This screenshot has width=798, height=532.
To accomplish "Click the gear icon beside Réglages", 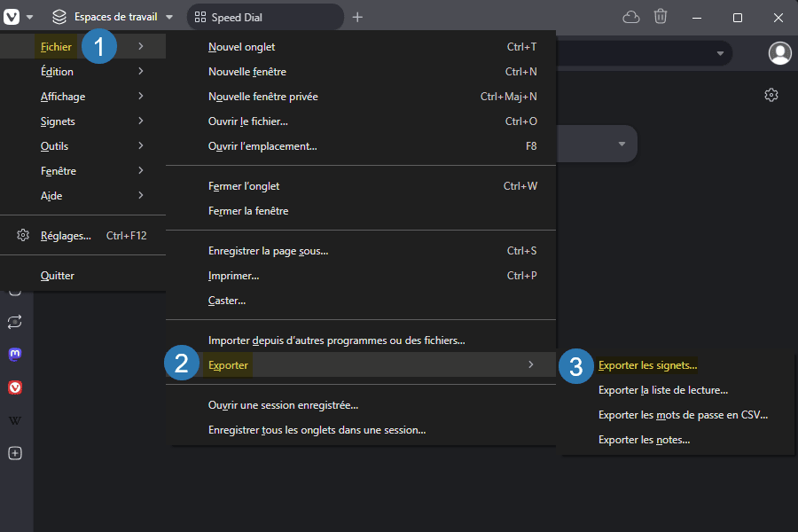I will tap(22, 235).
